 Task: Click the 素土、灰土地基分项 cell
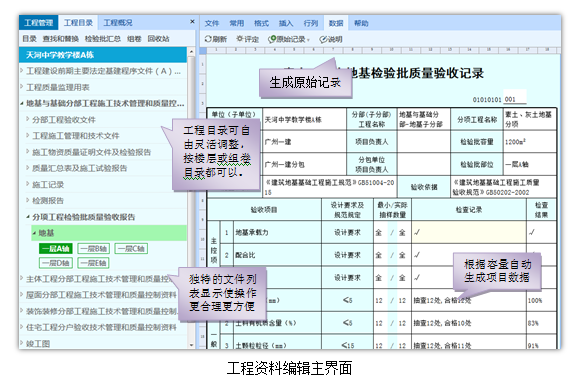[530, 119]
